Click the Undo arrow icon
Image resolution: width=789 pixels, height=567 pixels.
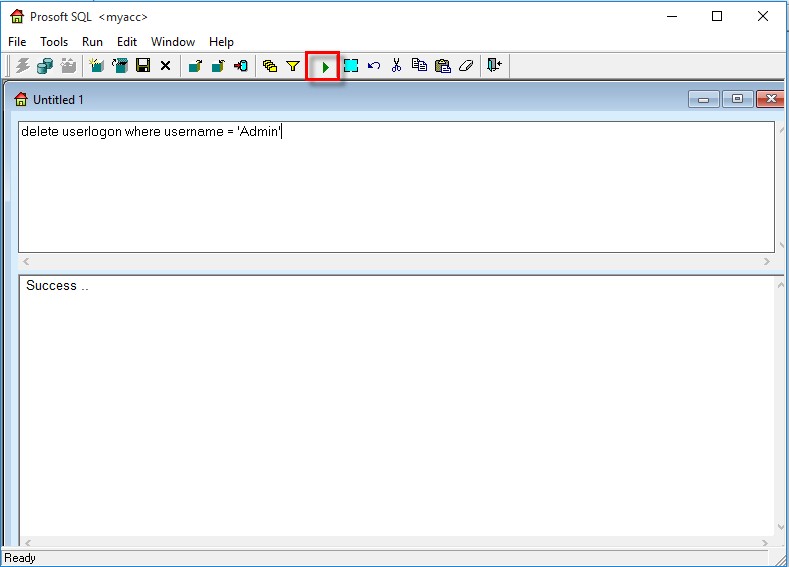pos(374,66)
